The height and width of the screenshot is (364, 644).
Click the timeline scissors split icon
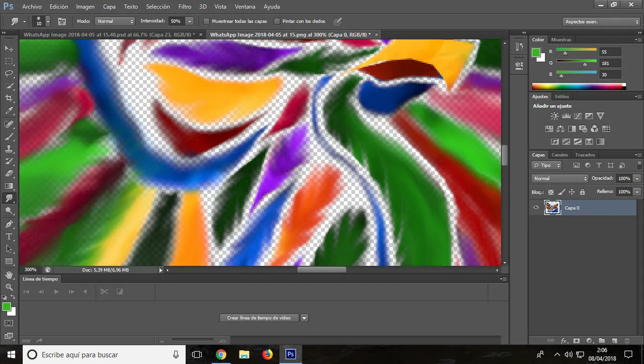(104, 292)
